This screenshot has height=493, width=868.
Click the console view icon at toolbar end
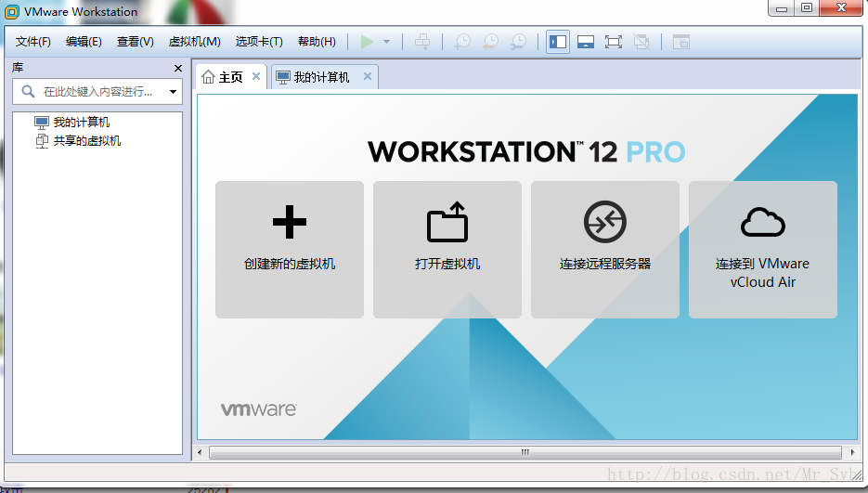[680, 42]
